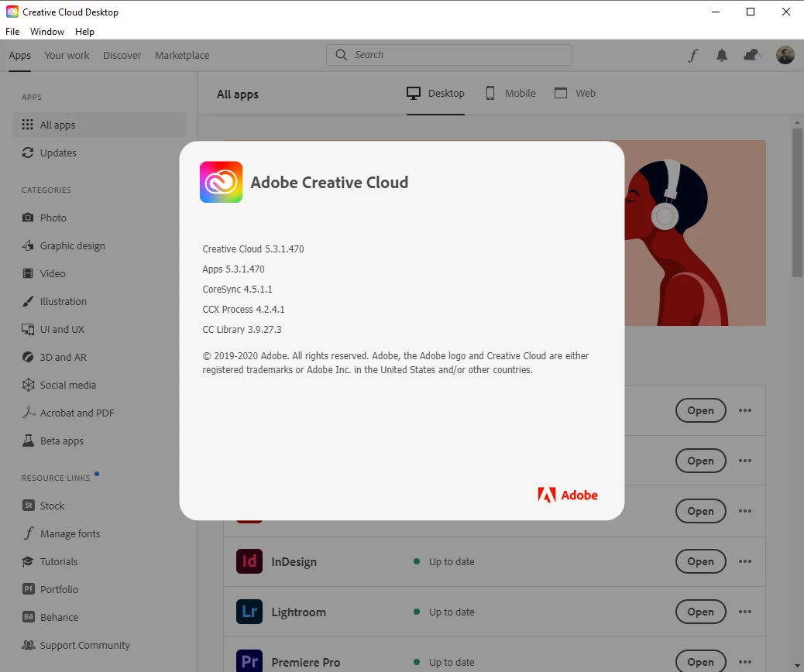Click the Creative Cloud 5.3.1.470 version text
The width and height of the screenshot is (804, 672).
(253, 249)
